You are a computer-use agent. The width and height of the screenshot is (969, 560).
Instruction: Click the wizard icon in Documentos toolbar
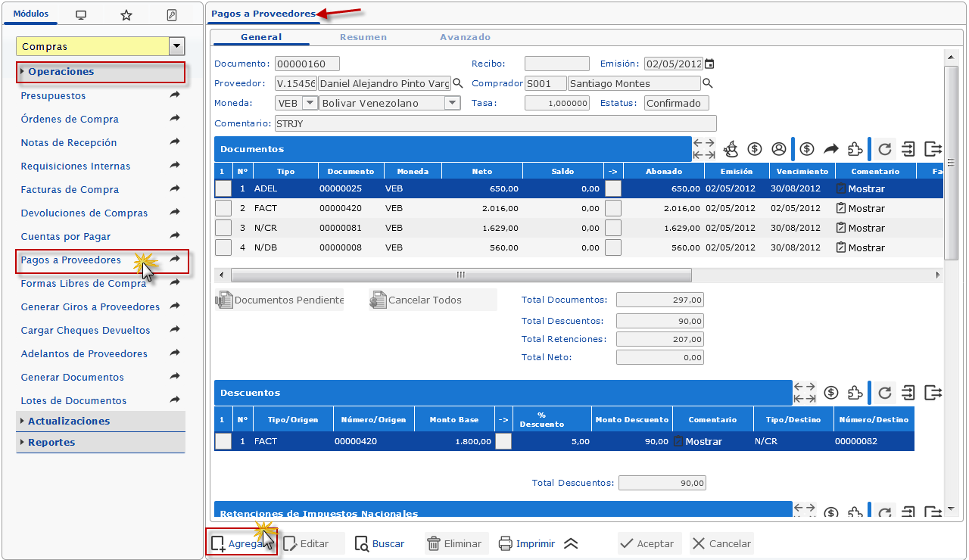pyautogui.click(x=731, y=149)
